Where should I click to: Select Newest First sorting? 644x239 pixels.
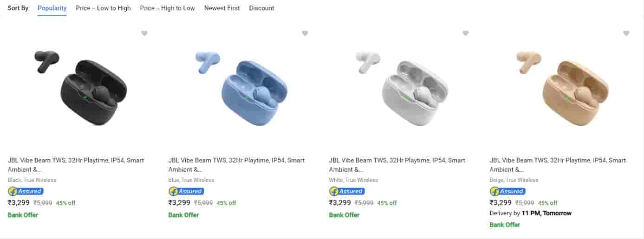coord(222,8)
